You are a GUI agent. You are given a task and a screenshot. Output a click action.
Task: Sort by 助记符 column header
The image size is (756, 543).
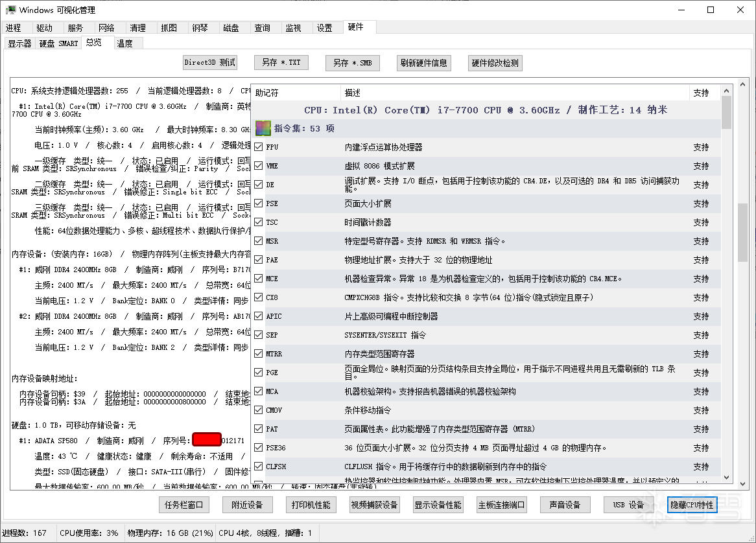(x=296, y=93)
